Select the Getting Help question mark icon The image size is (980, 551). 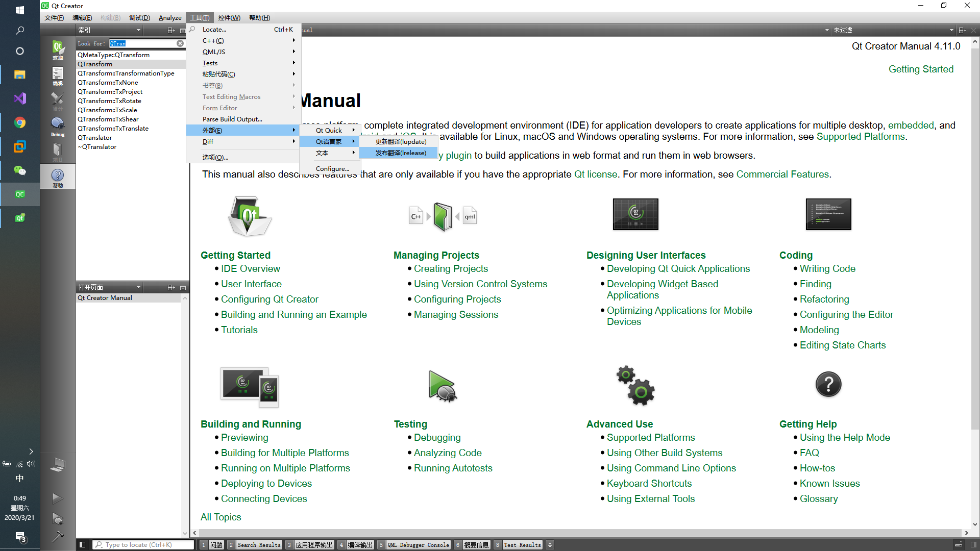coord(827,384)
